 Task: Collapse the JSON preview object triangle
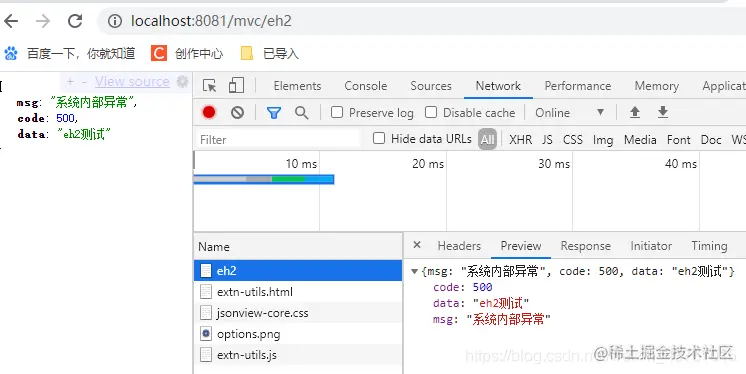(x=414, y=272)
